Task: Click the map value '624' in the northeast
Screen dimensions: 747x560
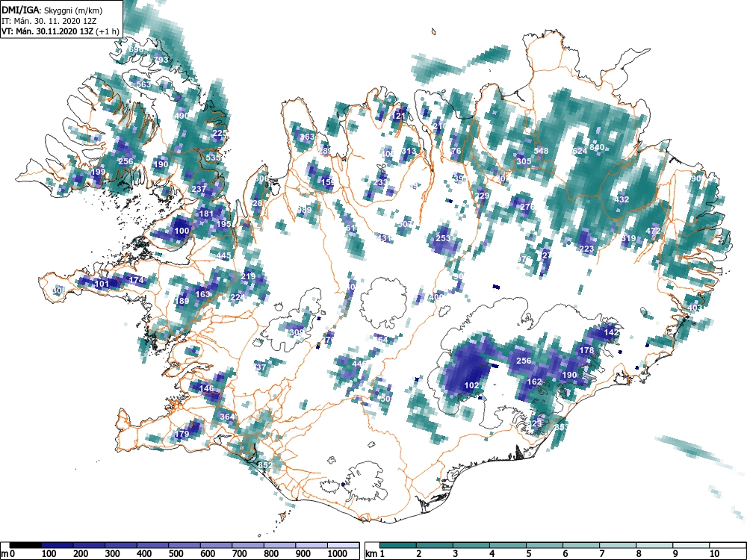Action: (580, 151)
